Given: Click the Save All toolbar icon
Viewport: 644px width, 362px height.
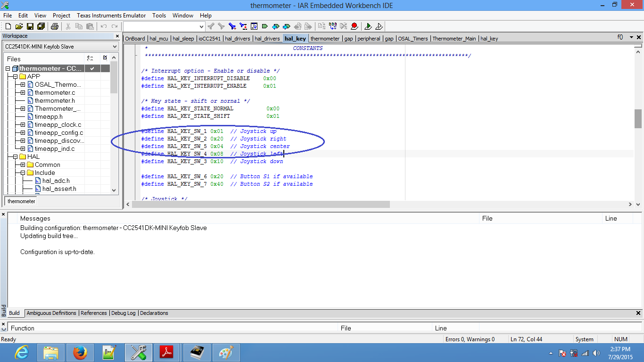Looking at the screenshot, I should click(x=41, y=26).
